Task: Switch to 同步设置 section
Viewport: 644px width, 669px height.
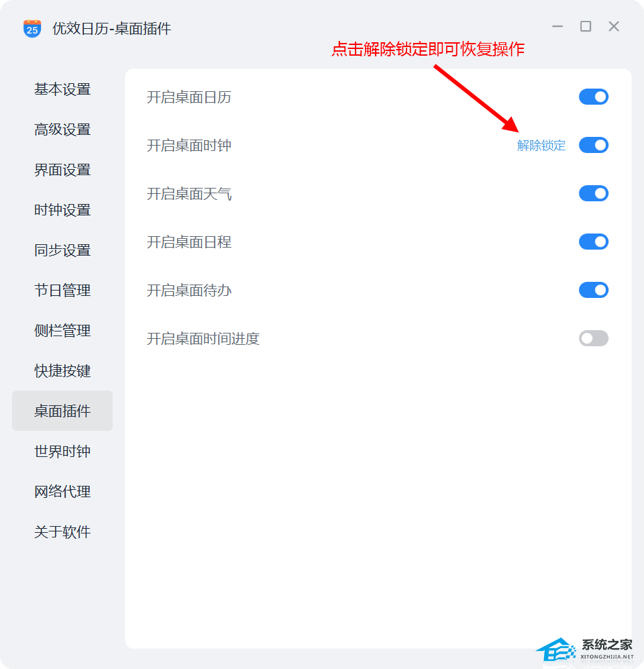Action: pyautogui.click(x=62, y=250)
